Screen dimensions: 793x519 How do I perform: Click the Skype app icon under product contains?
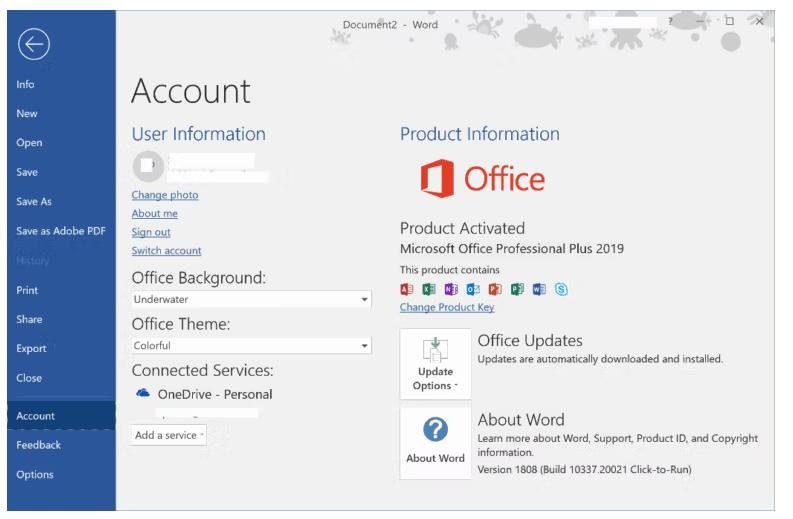(x=561, y=289)
